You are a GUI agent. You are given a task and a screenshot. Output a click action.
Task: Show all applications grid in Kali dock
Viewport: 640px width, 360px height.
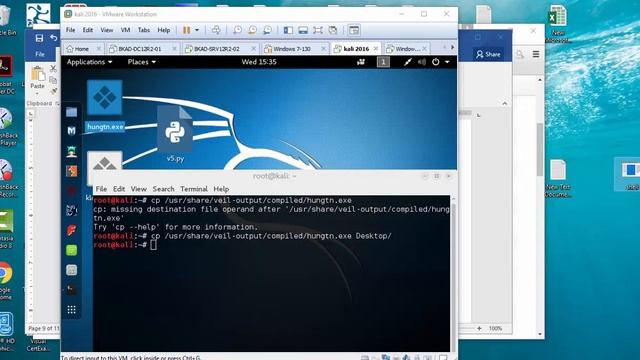pos(71,310)
